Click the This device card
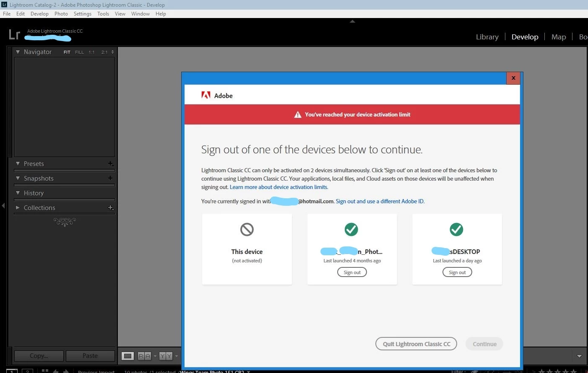The image size is (588, 373). tap(247, 249)
